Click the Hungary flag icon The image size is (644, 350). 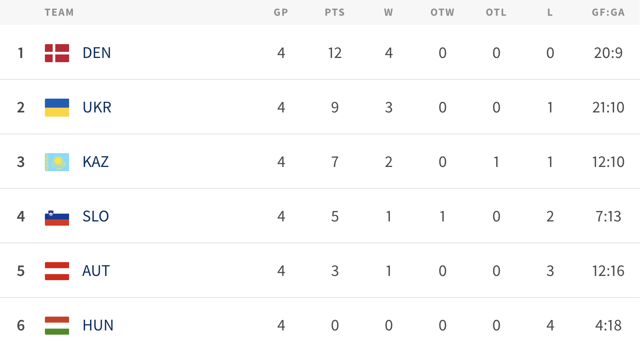[x=57, y=325]
